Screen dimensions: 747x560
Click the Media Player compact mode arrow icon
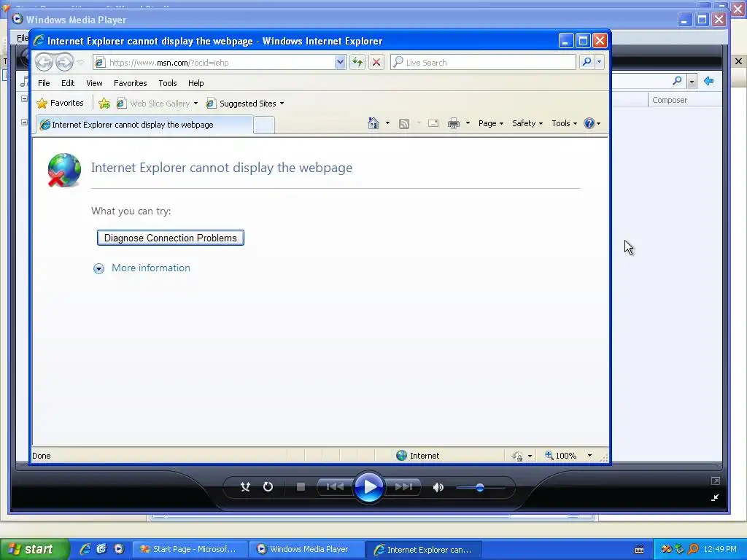tap(715, 497)
